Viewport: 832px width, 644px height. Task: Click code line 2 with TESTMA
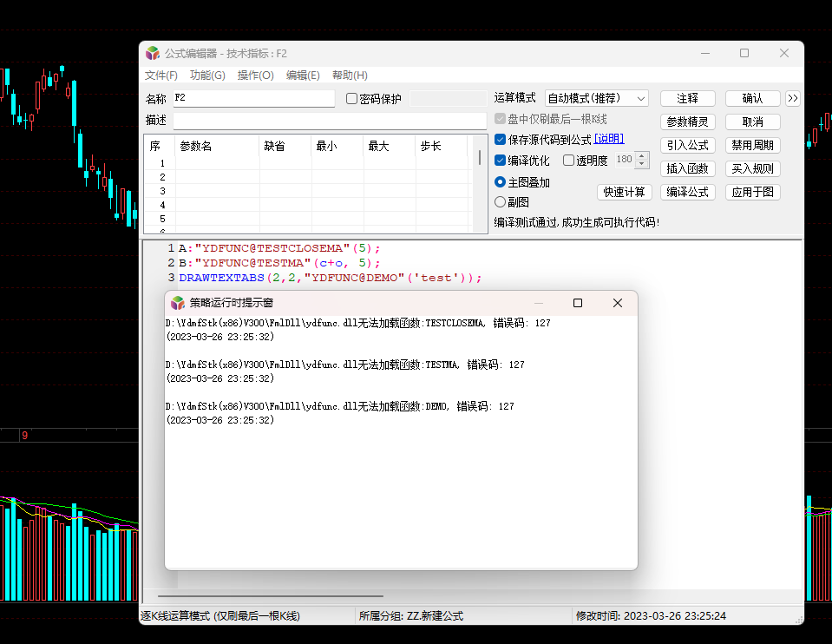click(x=279, y=263)
